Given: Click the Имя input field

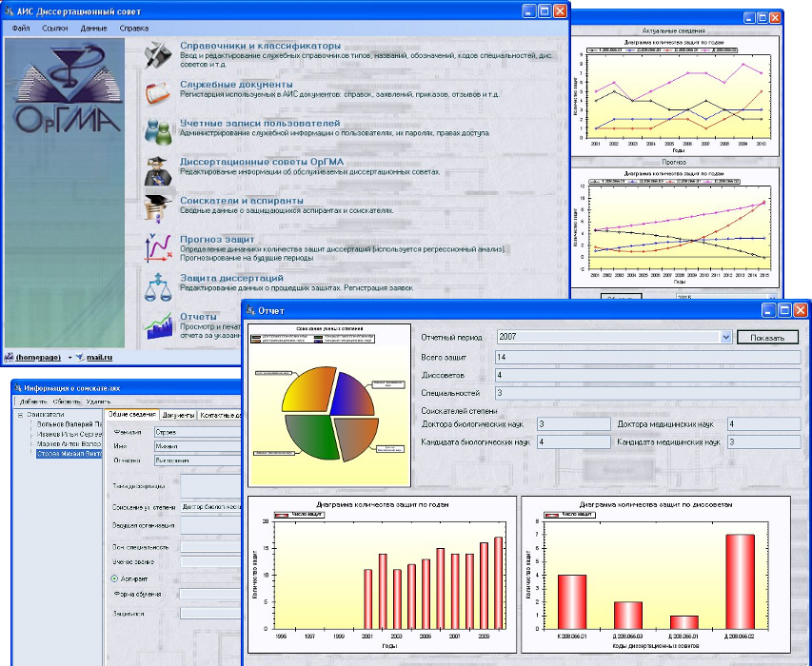Looking at the screenshot, I should 198,446.
